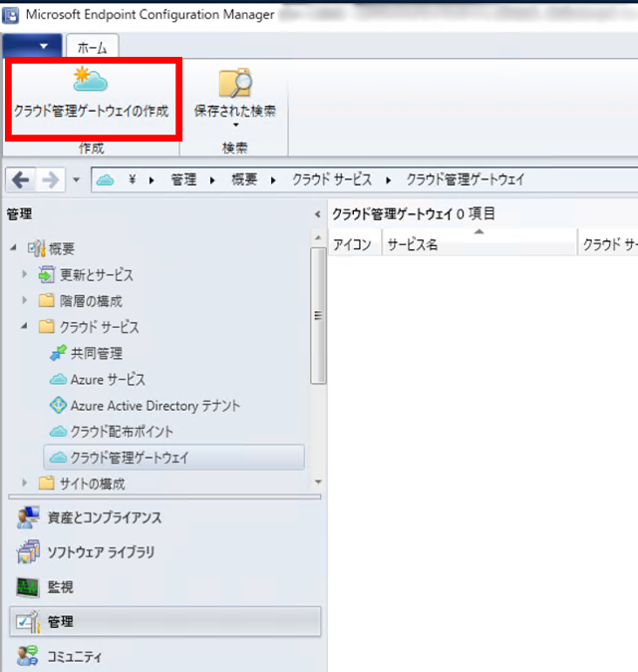Open the コミュニティ workspace

[x=28, y=656]
